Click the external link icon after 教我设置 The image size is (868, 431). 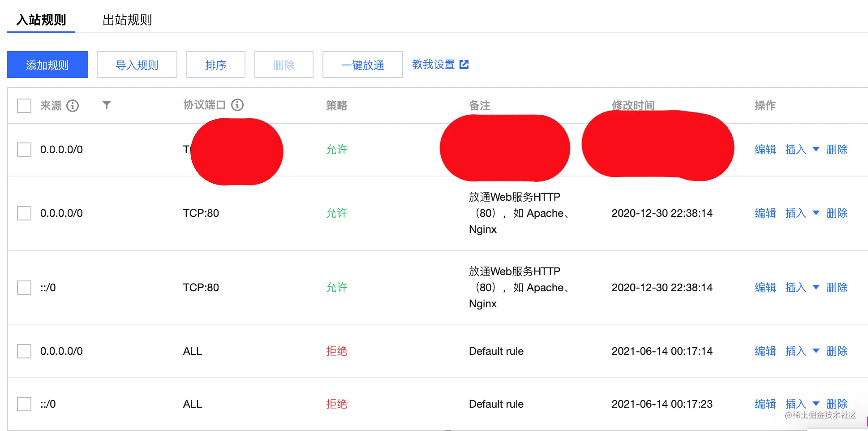(464, 65)
